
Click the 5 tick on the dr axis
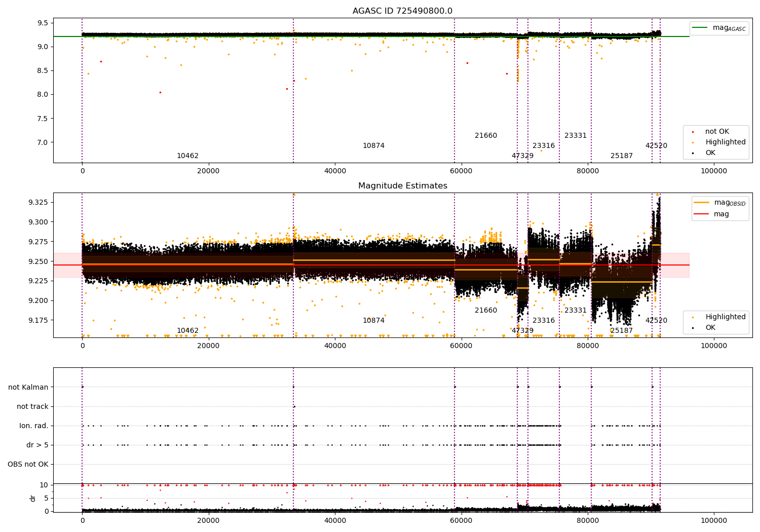46,499
